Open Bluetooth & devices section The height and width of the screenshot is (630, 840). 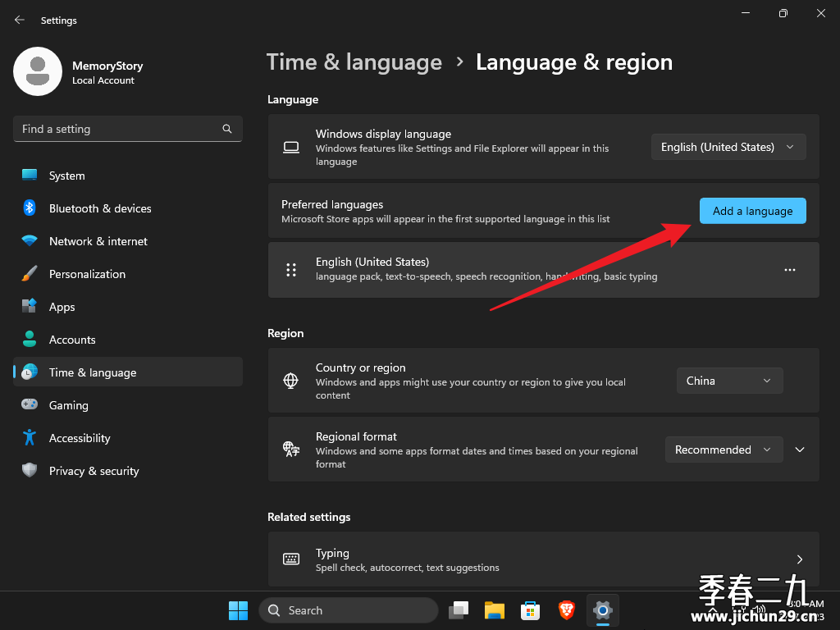[127, 208]
